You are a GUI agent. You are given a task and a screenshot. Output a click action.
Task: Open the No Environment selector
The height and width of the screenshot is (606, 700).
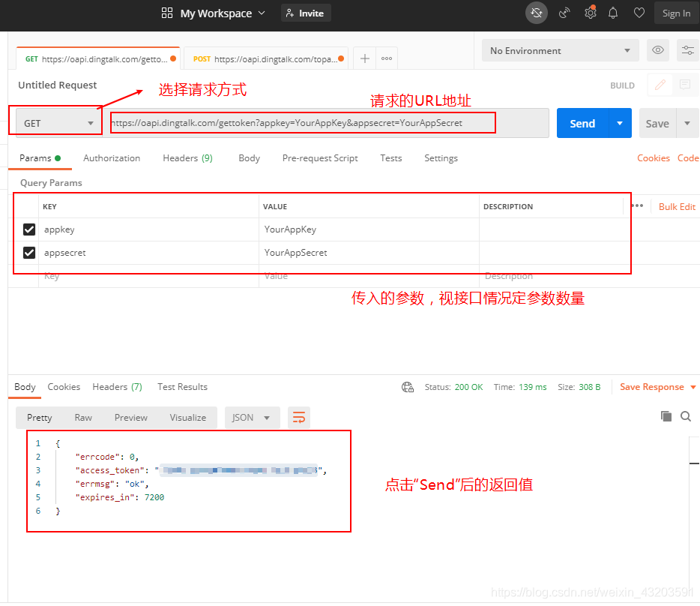561,50
